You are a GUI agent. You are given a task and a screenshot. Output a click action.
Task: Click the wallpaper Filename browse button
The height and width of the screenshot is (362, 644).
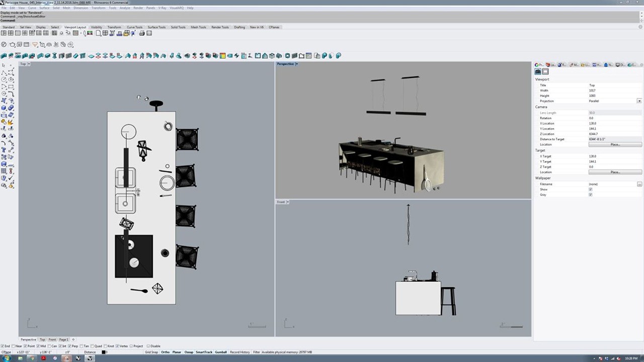(639, 184)
